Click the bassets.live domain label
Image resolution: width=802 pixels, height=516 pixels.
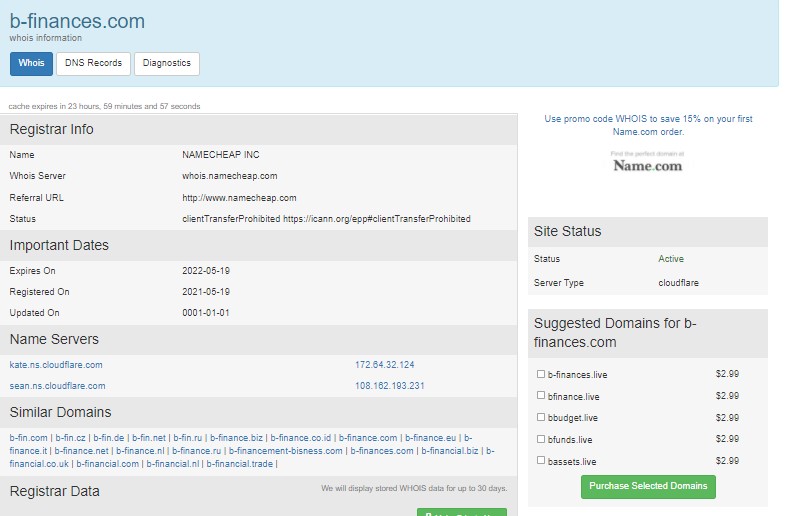pos(572,462)
